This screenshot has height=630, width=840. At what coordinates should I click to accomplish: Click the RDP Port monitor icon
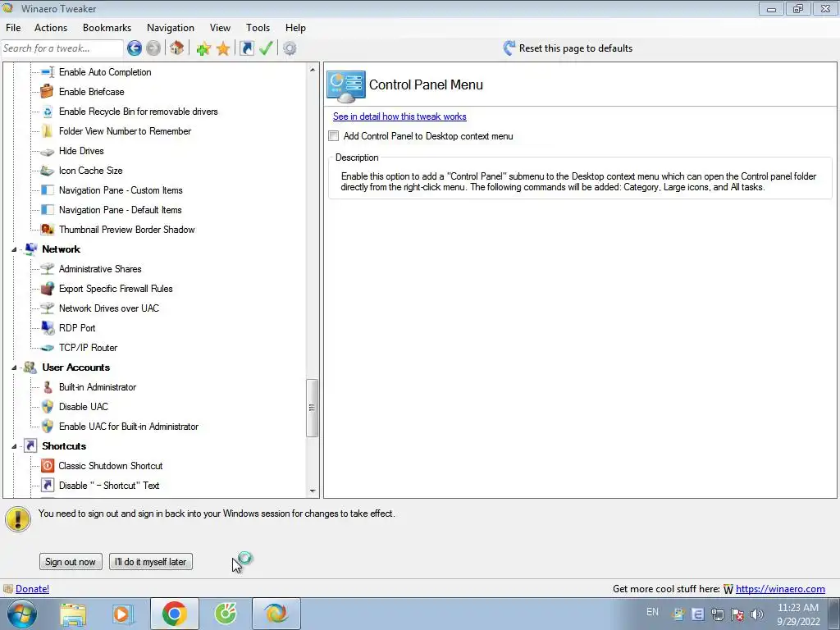[x=47, y=328]
